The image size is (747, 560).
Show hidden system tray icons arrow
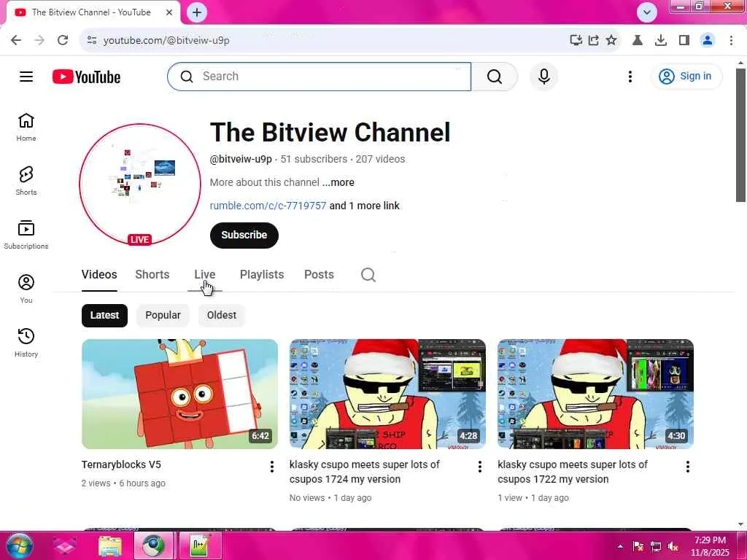click(x=620, y=546)
